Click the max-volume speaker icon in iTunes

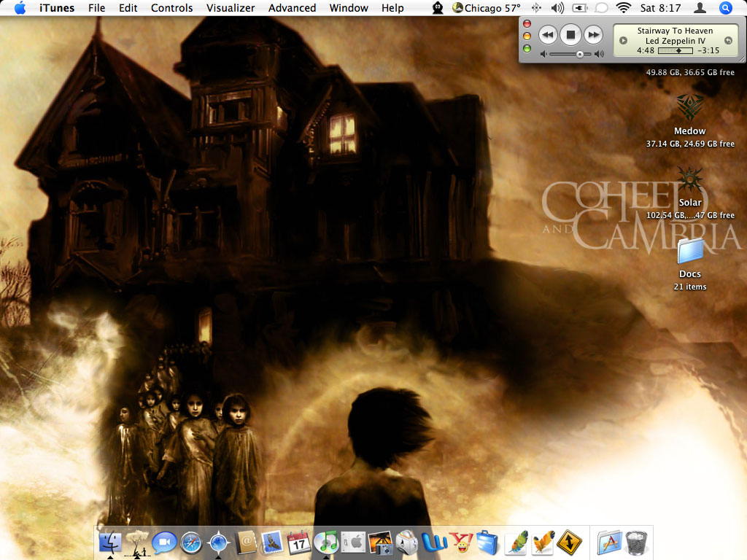[x=600, y=54]
